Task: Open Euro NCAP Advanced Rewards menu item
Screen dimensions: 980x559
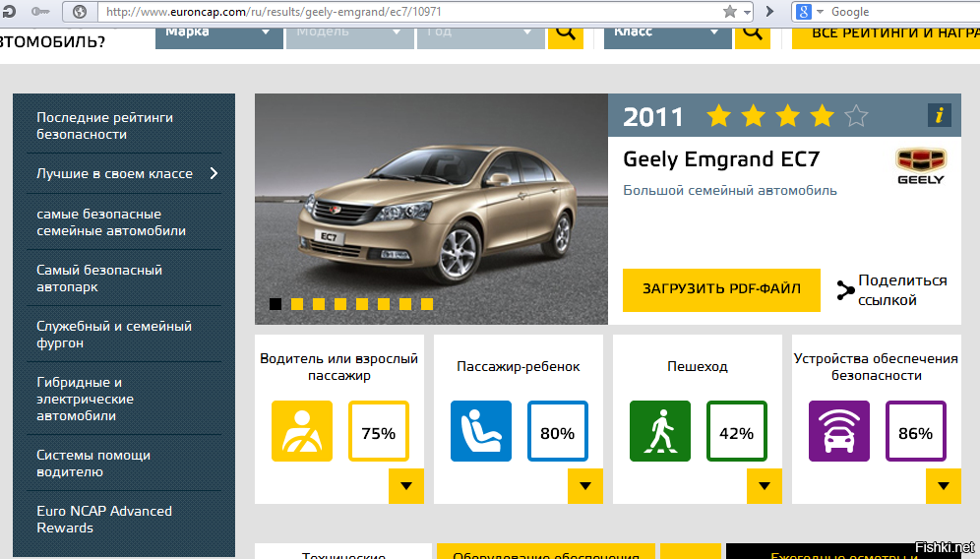Action: [x=104, y=519]
